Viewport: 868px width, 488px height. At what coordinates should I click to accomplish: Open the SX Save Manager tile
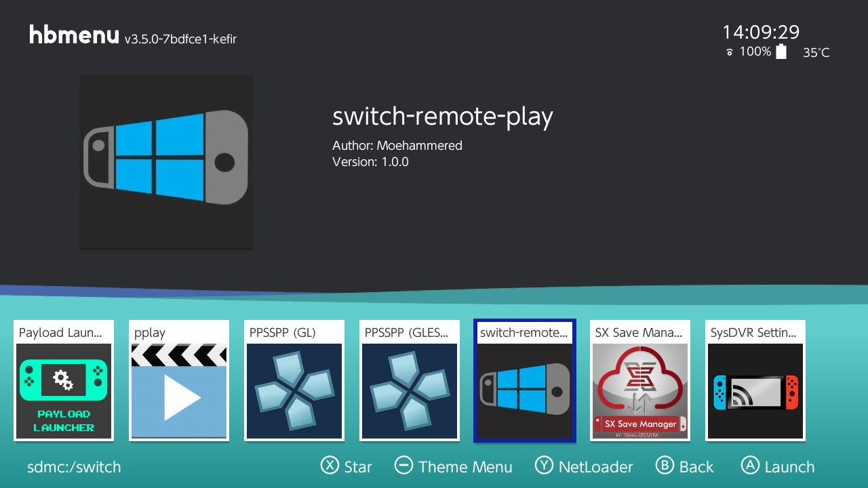[x=640, y=380]
